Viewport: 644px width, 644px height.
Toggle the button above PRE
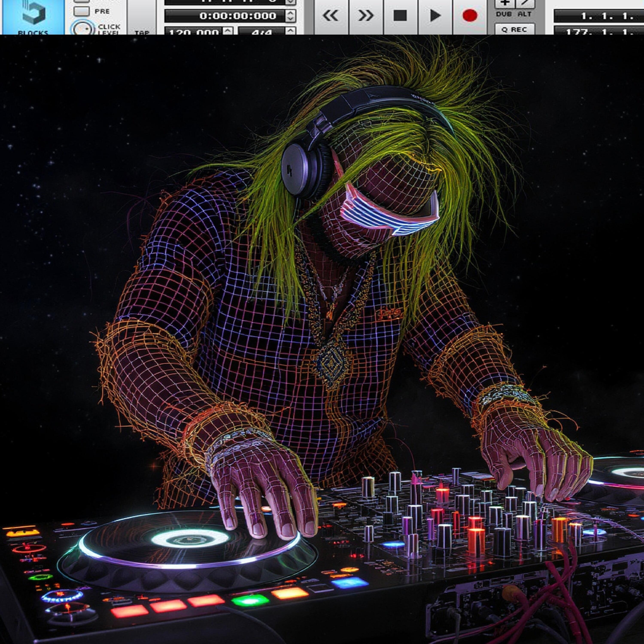pos(82,1)
